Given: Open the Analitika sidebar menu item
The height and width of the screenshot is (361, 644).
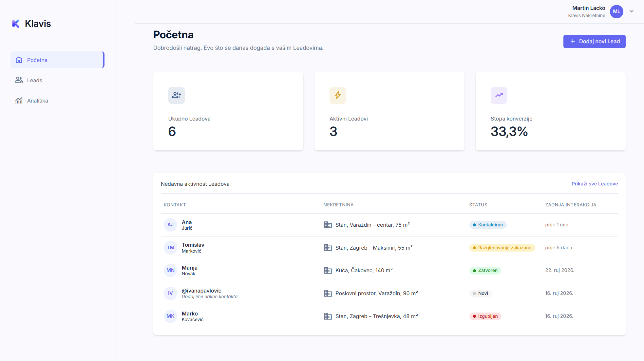Looking at the screenshot, I should [57, 101].
